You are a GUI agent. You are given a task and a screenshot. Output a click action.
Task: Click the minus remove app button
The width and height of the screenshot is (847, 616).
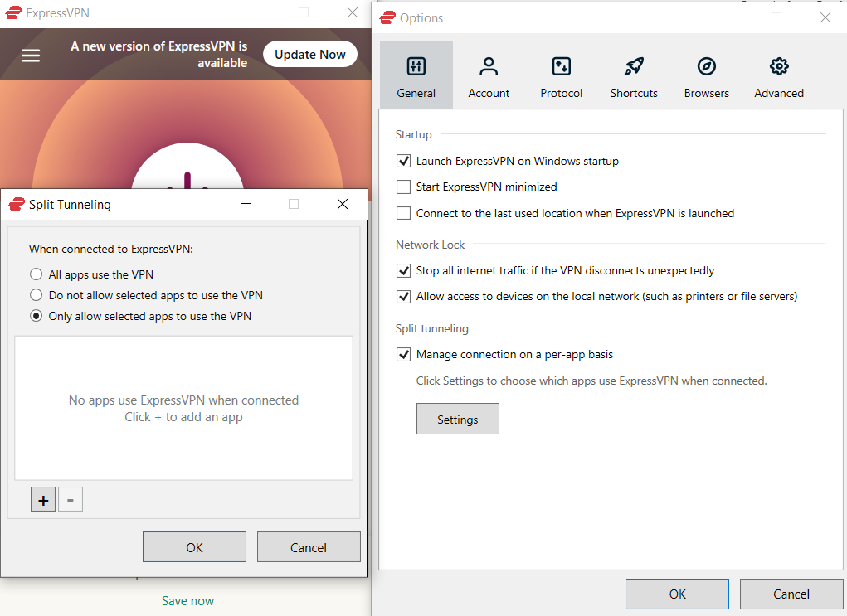71,499
